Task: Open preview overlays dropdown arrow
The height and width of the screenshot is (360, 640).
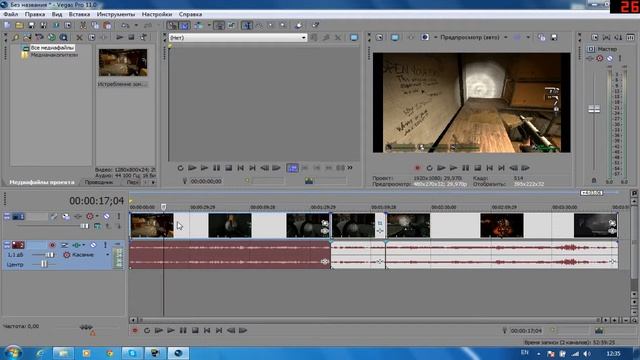Action: (528, 38)
